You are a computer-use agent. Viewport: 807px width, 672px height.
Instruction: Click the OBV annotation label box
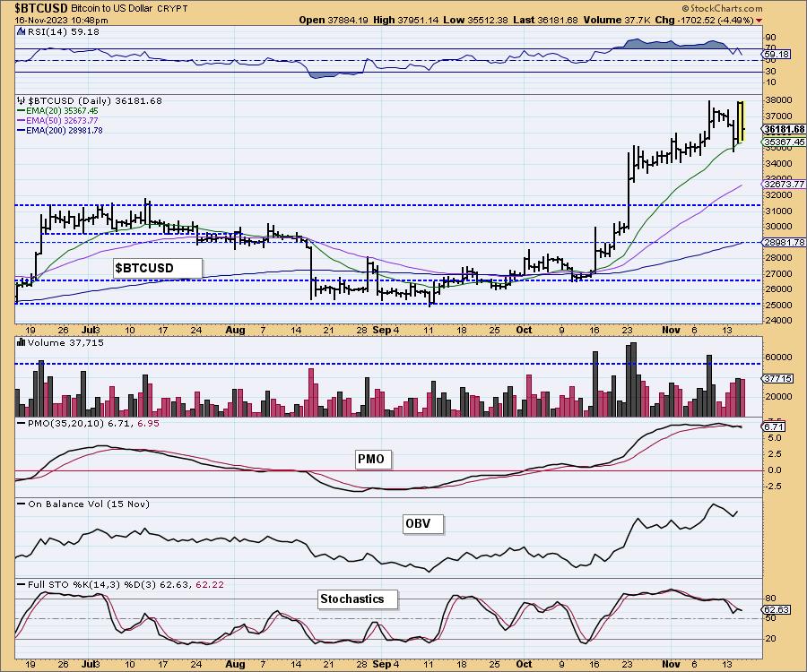pos(422,524)
